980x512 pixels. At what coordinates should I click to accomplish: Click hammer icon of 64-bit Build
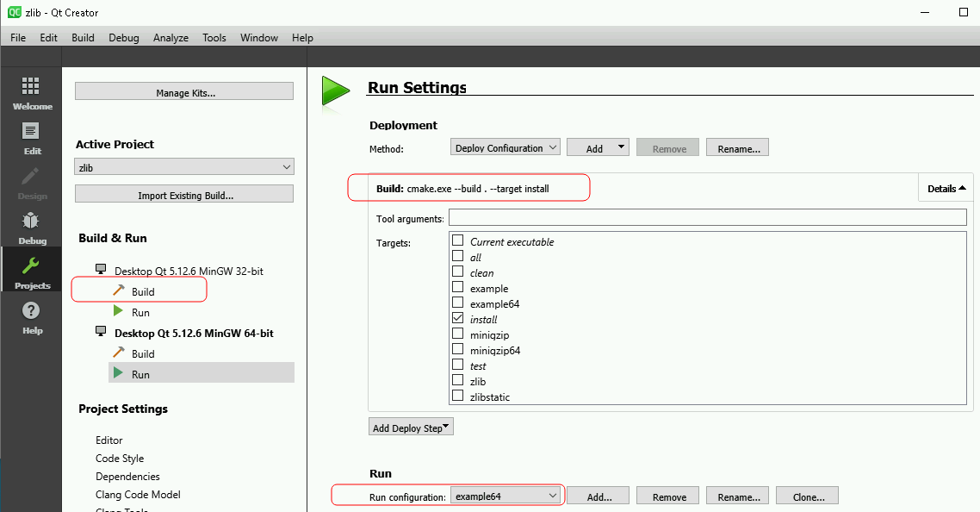pyautogui.click(x=119, y=353)
